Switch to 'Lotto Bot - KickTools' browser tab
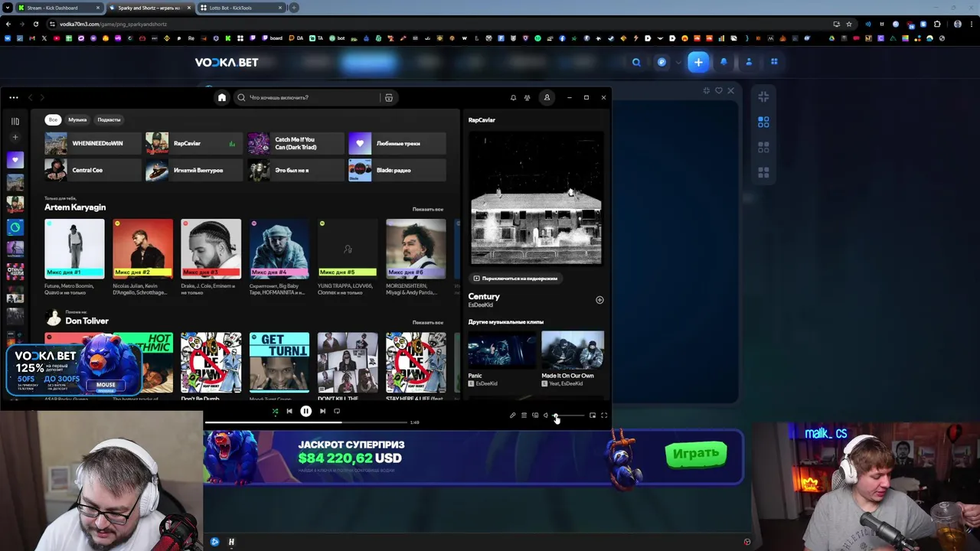 (x=240, y=8)
